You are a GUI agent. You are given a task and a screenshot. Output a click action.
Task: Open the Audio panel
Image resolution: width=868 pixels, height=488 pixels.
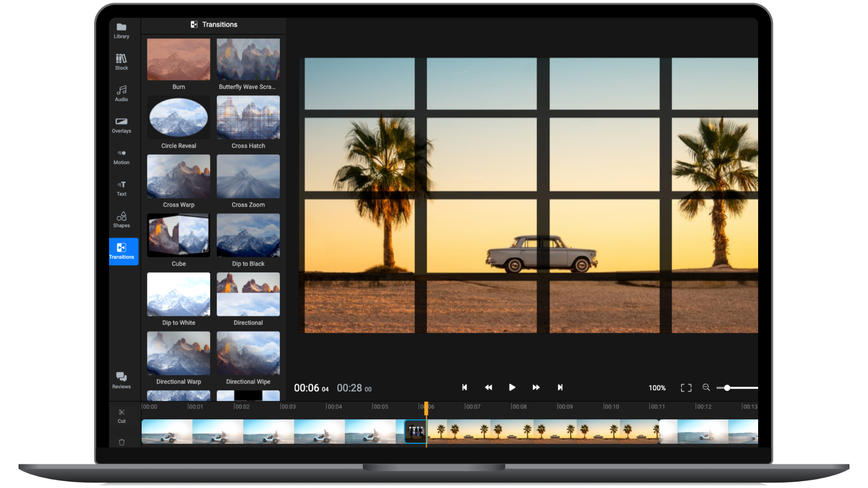(122, 93)
